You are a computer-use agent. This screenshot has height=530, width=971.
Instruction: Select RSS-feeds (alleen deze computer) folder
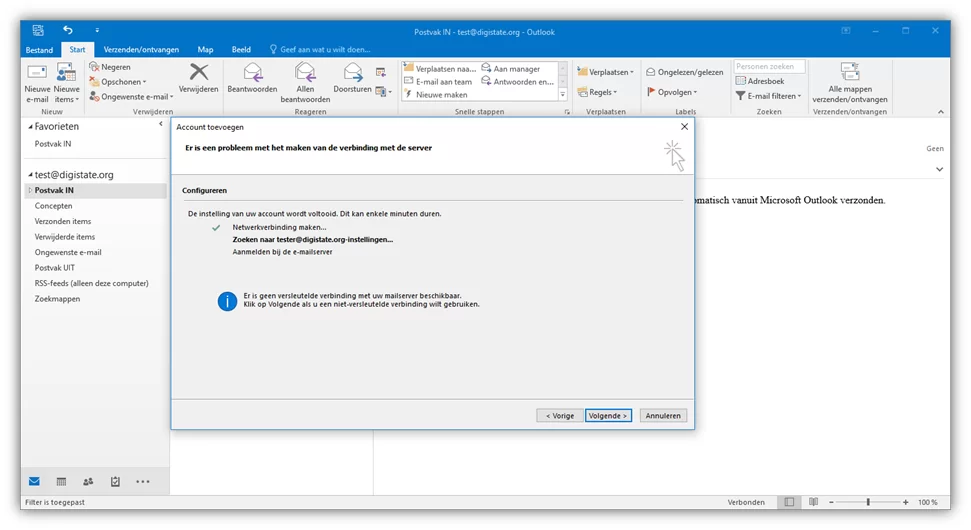pos(91,283)
